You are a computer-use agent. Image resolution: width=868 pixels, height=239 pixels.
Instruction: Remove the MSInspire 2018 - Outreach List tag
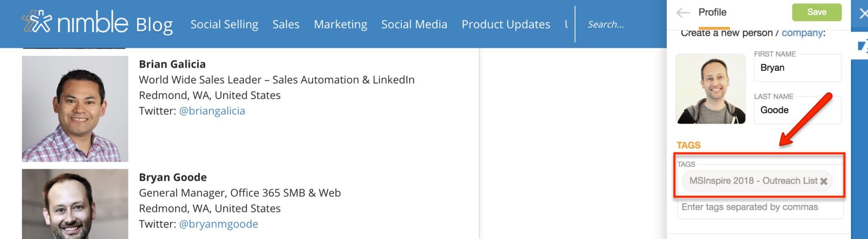coord(823,181)
